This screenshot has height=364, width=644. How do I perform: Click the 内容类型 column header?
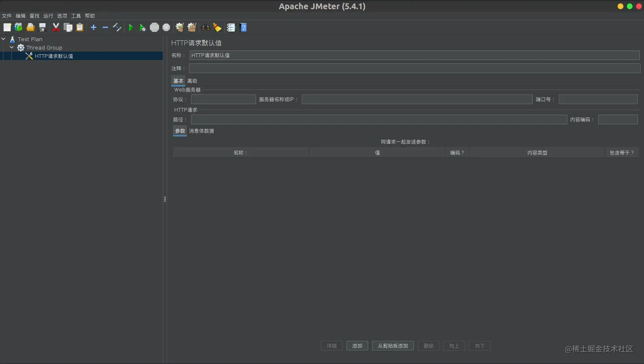coord(537,152)
